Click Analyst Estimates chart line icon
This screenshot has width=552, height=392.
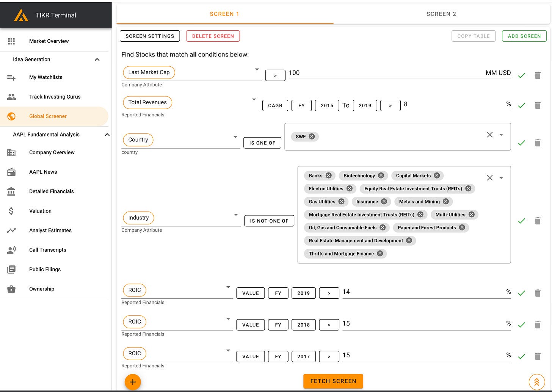pos(11,230)
